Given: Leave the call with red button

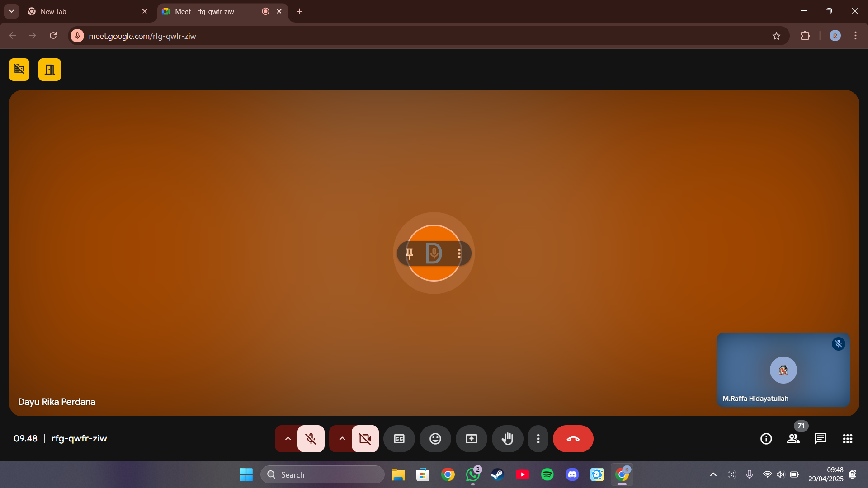Looking at the screenshot, I should (573, 439).
